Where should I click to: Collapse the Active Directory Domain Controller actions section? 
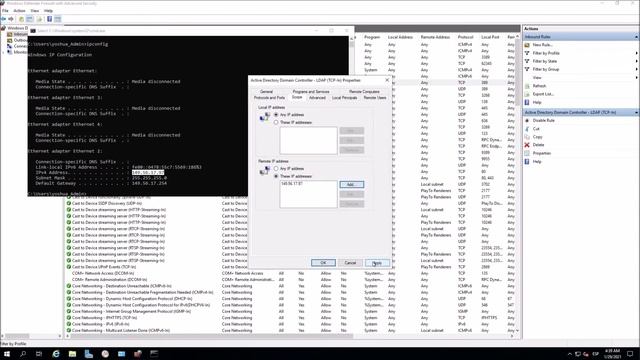636,112
